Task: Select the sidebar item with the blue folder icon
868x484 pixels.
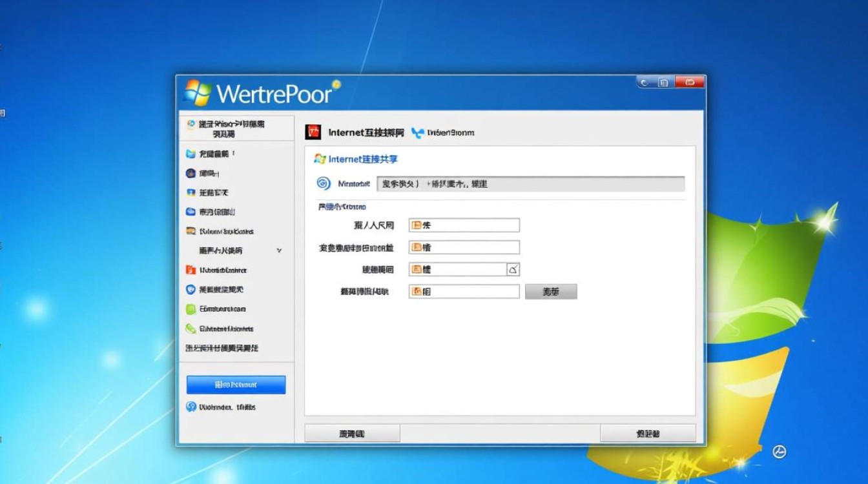Action: [191, 154]
